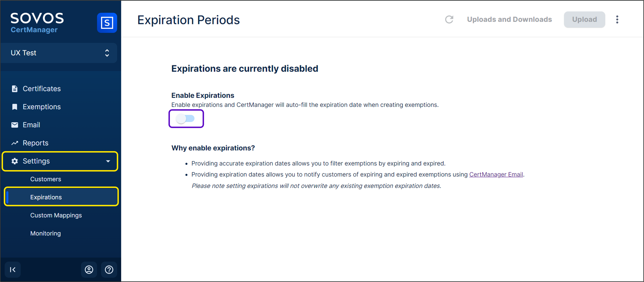Screen dimensions: 644x282
Task: Open the Monitoring settings page
Action: pyautogui.click(x=46, y=233)
